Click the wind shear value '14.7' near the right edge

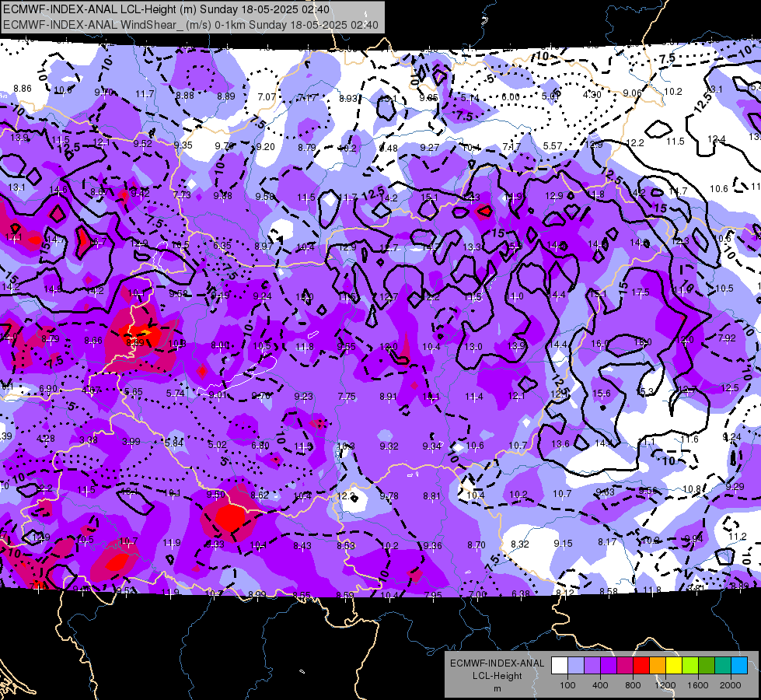click(678, 191)
